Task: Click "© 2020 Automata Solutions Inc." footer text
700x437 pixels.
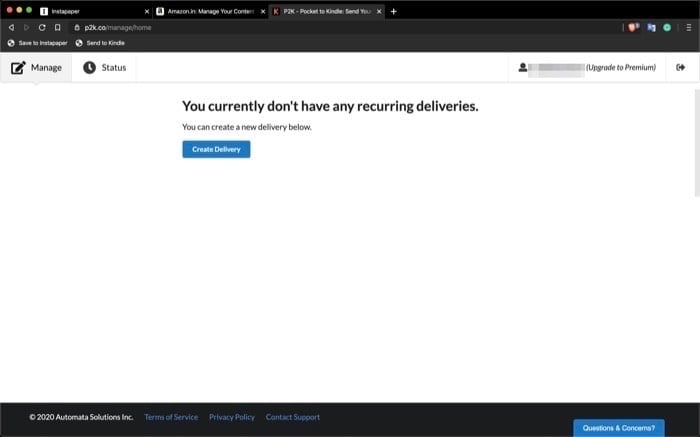Action: click(x=81, y=417)
